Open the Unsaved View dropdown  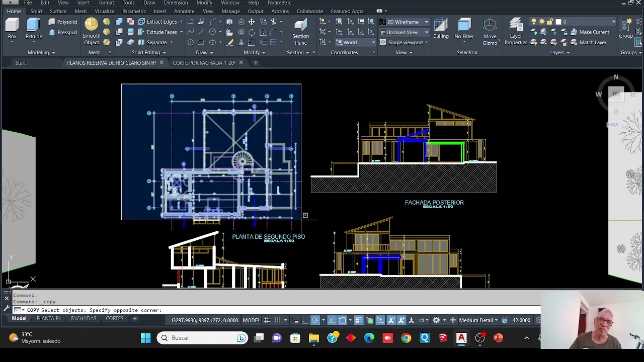(x=404, y=32)
